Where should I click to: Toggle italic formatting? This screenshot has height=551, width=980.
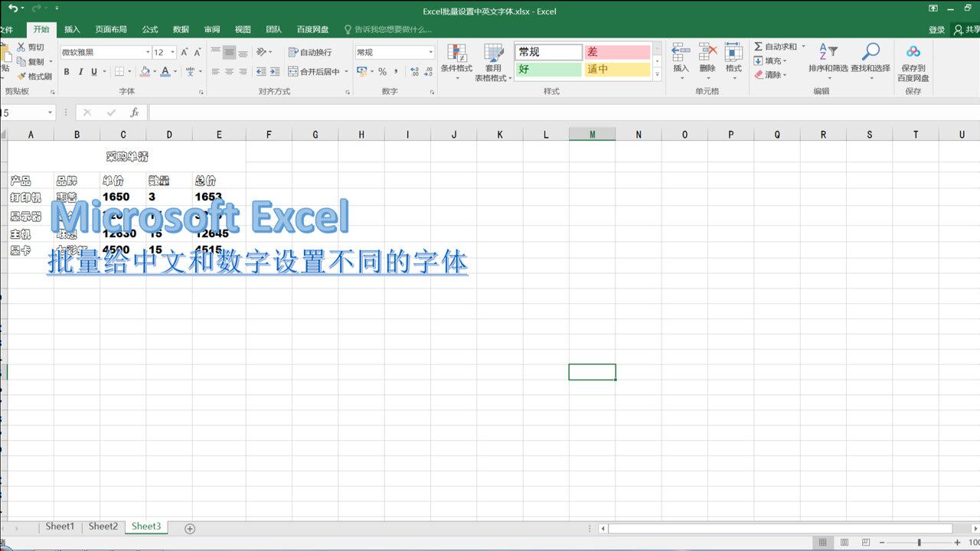click(x=80, y=71)
